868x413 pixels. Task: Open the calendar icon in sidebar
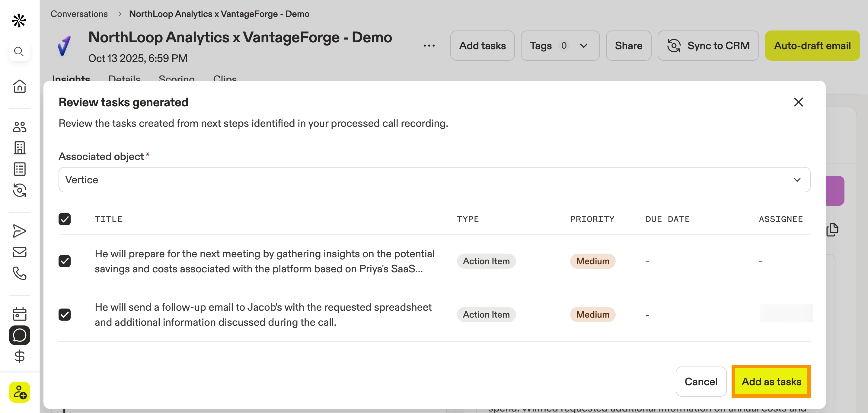(20, 314)
